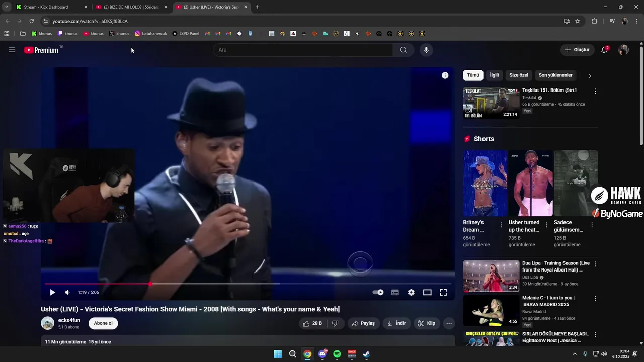Click Abone ol subscribe button
Image resolution: width=644 pixels, height=362 pixels.
(x=103, y=323)
